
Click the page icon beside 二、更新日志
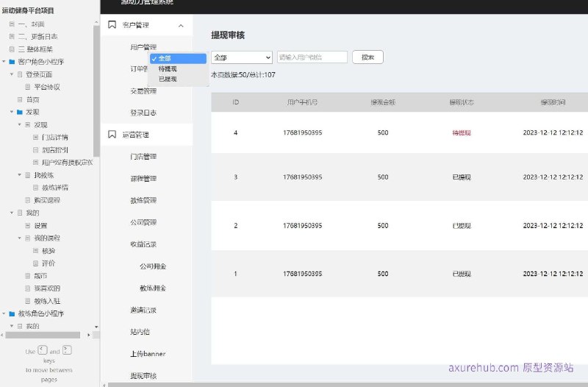tap(12, 36)
